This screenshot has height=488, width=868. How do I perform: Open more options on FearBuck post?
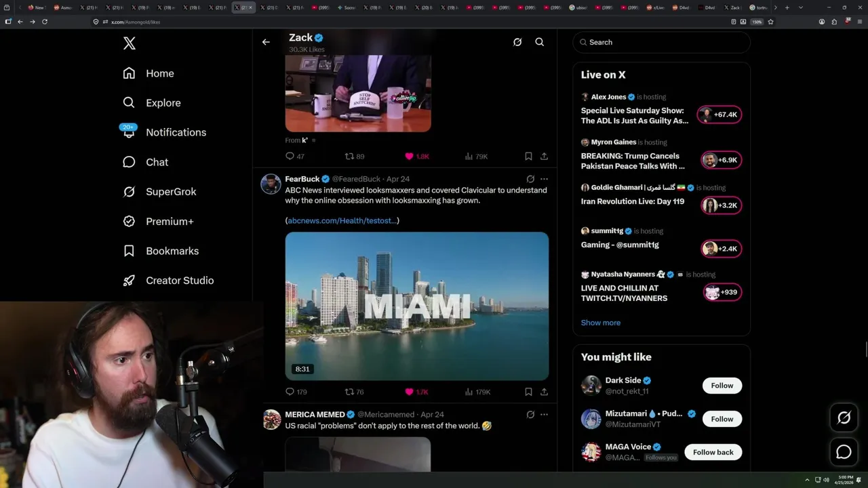coord(544,179)
